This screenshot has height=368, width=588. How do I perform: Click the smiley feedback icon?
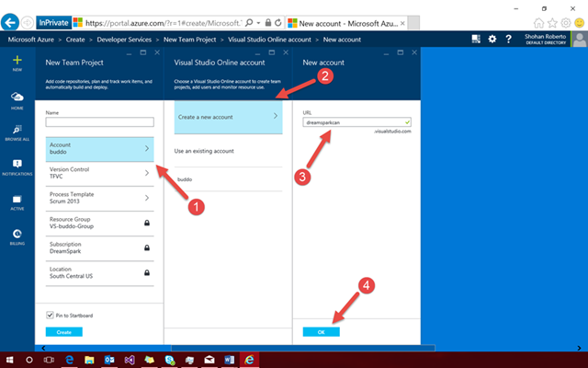click(x=580, y=23)
